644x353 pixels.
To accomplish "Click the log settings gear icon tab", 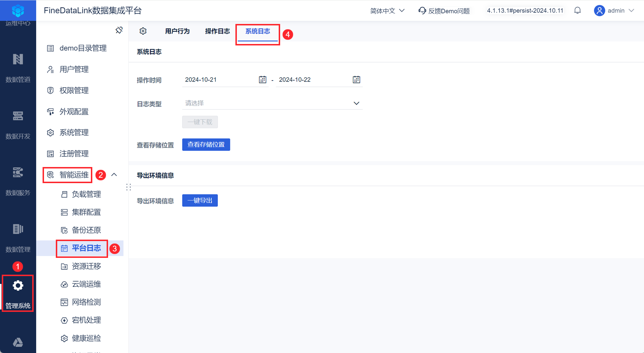I will [x=143, y=31].
